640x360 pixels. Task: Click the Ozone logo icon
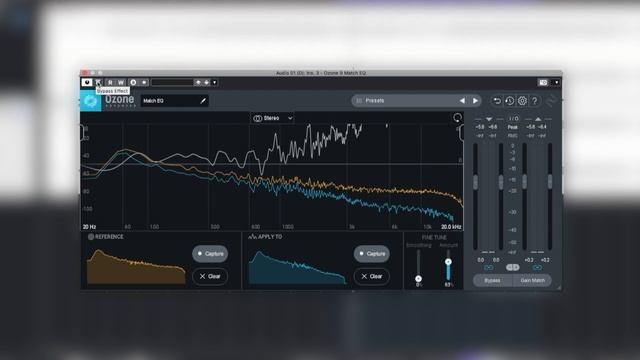tap(91, 101)
